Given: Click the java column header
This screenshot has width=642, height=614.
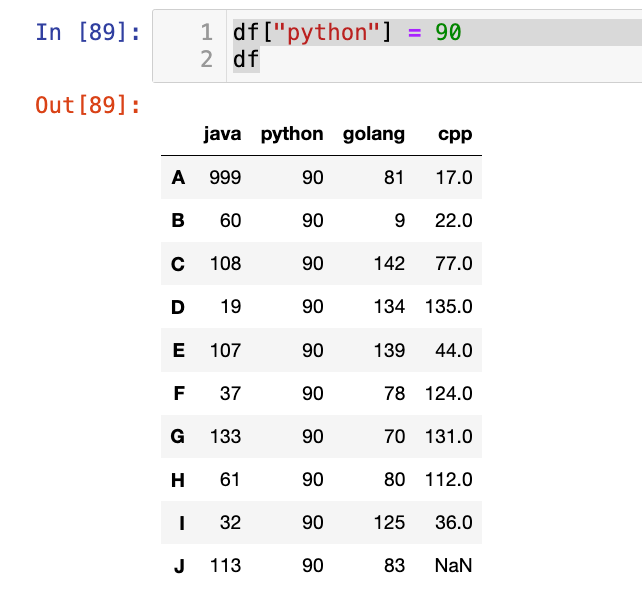Looking at the screenshot, I should click(x=222, y=134).
